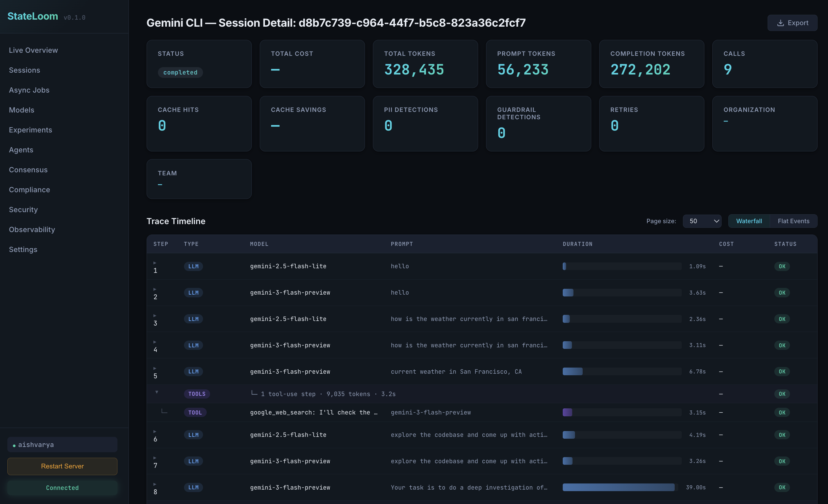The height and width of the screenshot is (504, 828).
Task: Click the Restart Server button
Action: (x=62, y=466)
